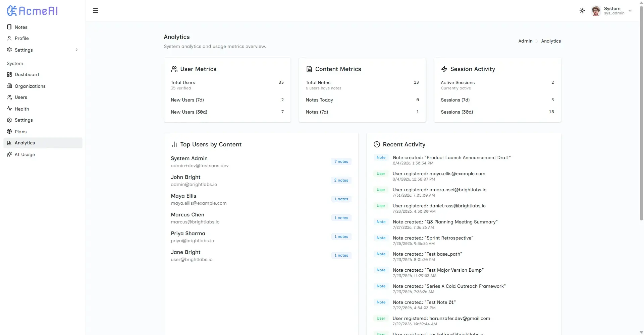Click "Series A Cold Outreach Framework" entry

(x=449, y=286)
